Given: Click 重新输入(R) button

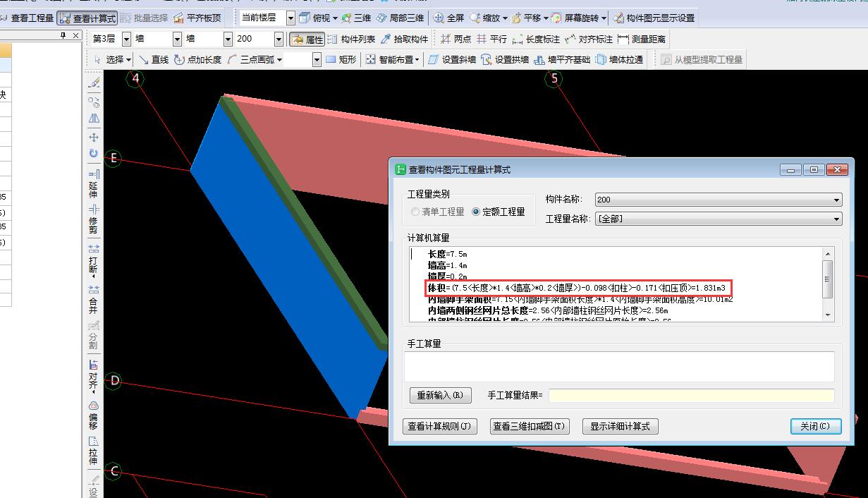Looking at the screenshot, I should 440,396.
